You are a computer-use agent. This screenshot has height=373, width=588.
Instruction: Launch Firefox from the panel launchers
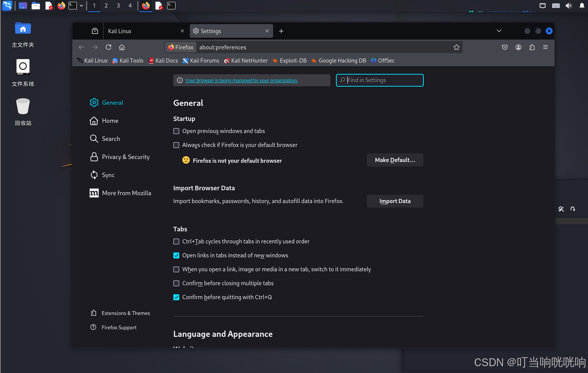61,6
